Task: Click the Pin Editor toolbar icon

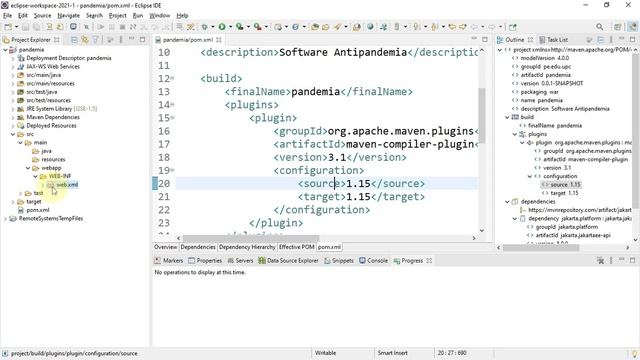Action: pos(513,27)
